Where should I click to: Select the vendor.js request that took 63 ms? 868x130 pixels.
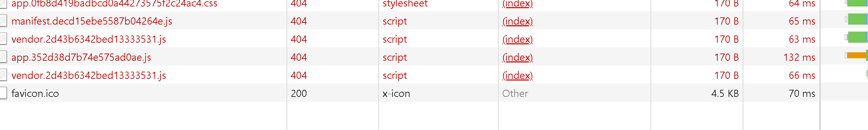pos(89,39)
